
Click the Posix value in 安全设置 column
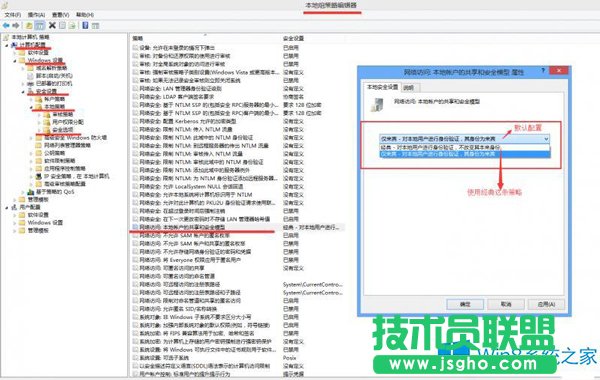(289, 358)
